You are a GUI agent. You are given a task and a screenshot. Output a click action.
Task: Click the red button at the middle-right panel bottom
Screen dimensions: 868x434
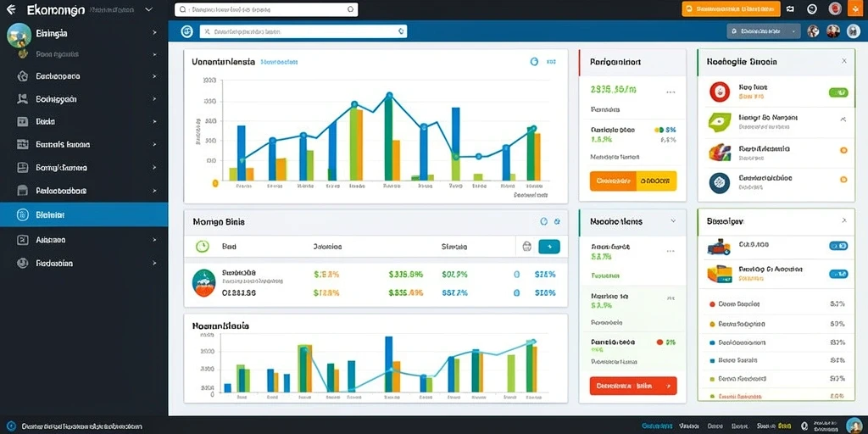point(633,386)
